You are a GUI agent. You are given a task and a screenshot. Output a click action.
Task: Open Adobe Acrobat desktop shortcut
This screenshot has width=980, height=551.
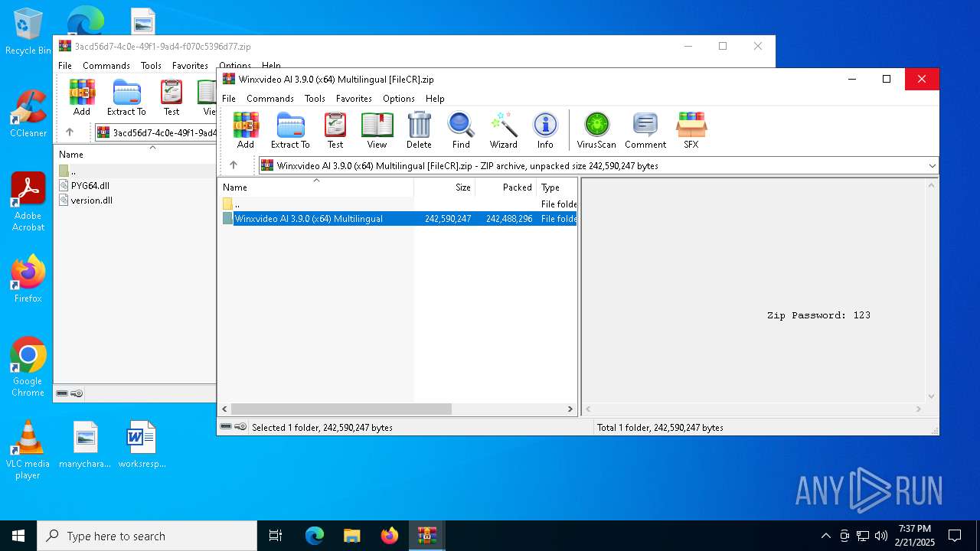pyautogui.click(x=28, y=201)
